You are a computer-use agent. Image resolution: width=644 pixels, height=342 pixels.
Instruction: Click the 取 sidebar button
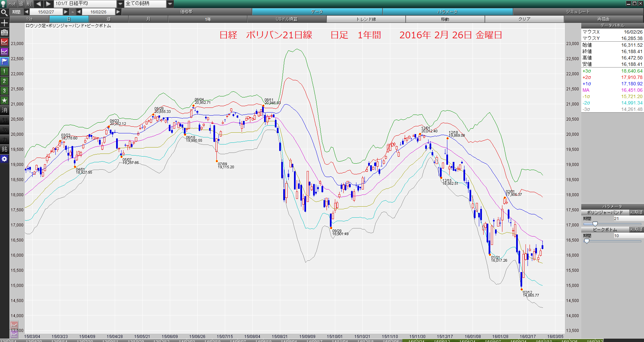4,130
